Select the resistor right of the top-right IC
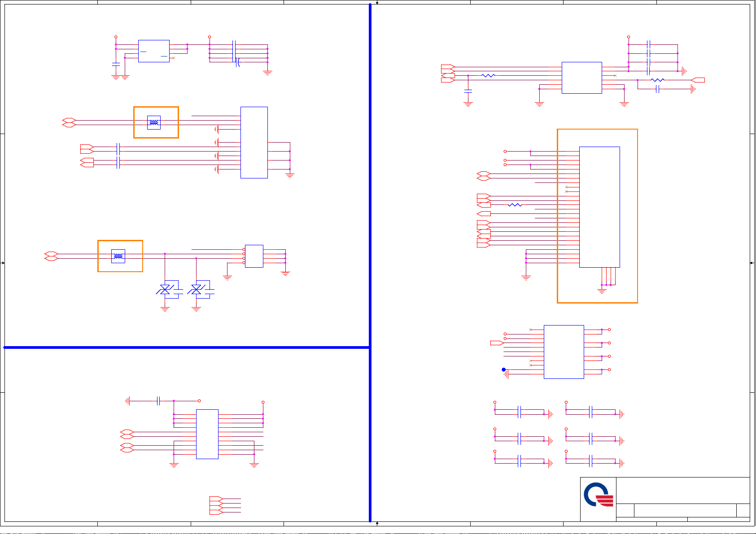Image resolution: width=756 pixels, height=534 pixels. tap(657, 80)
